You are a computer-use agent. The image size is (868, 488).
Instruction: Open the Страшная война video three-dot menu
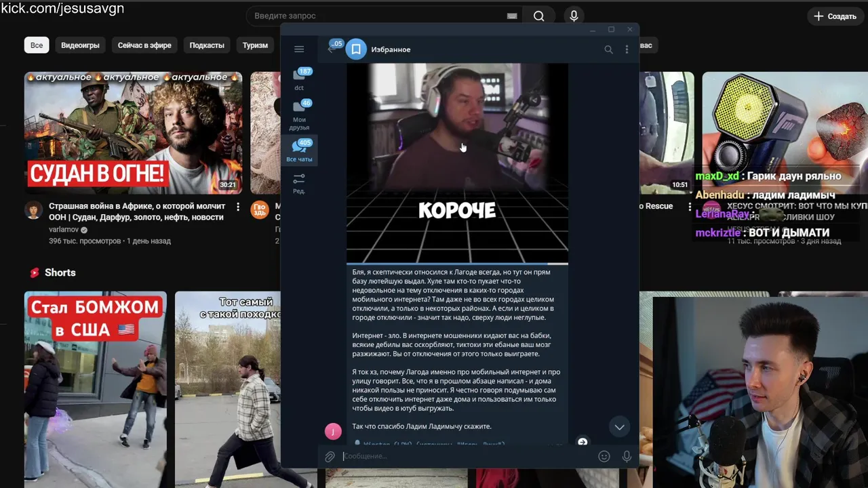pyautogui.click(x=237, y=207)
